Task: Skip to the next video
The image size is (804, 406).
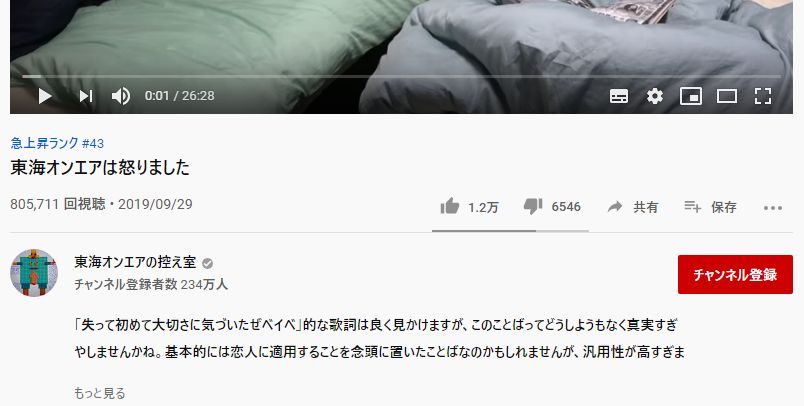Action: point(86,96)
